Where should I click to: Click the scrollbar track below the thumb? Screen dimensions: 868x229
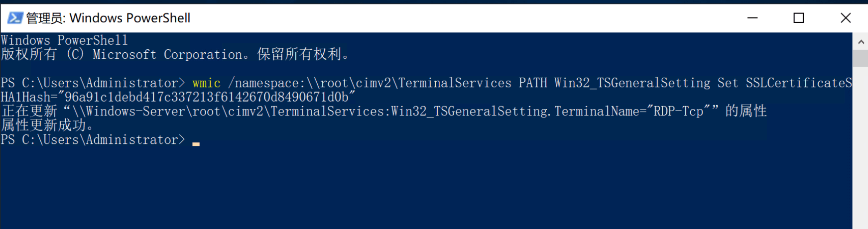pos(861,149)
